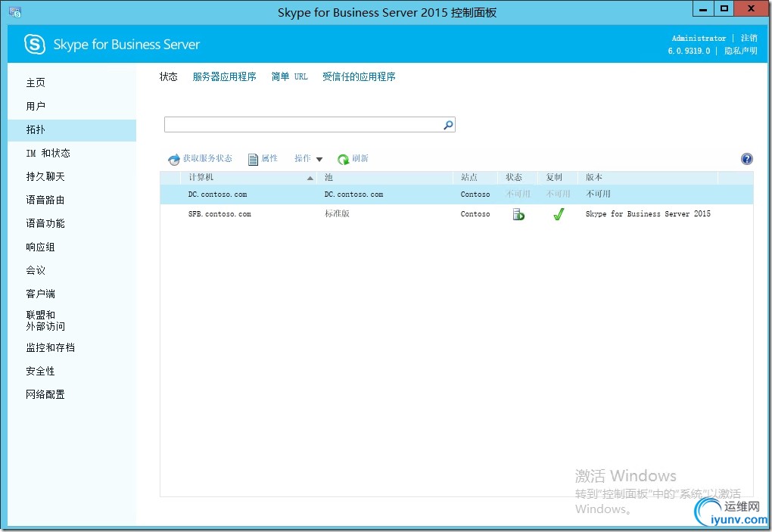Viewport: 772px width, 532px height.
Task: Click the 池 column header
Action: [385, 177]
